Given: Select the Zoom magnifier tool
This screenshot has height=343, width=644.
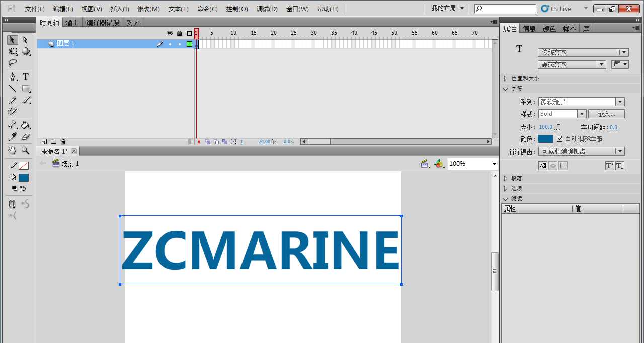Looking at the screenshot, I should tap(26, 150).
